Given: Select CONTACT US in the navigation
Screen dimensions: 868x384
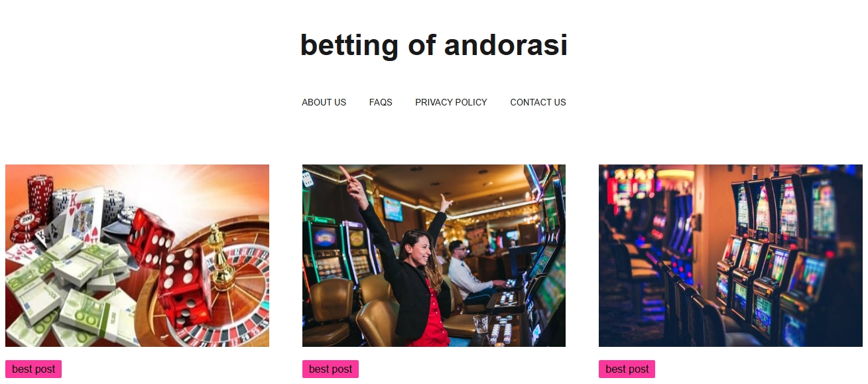Looking at the screenshot, I should (538, 102).
